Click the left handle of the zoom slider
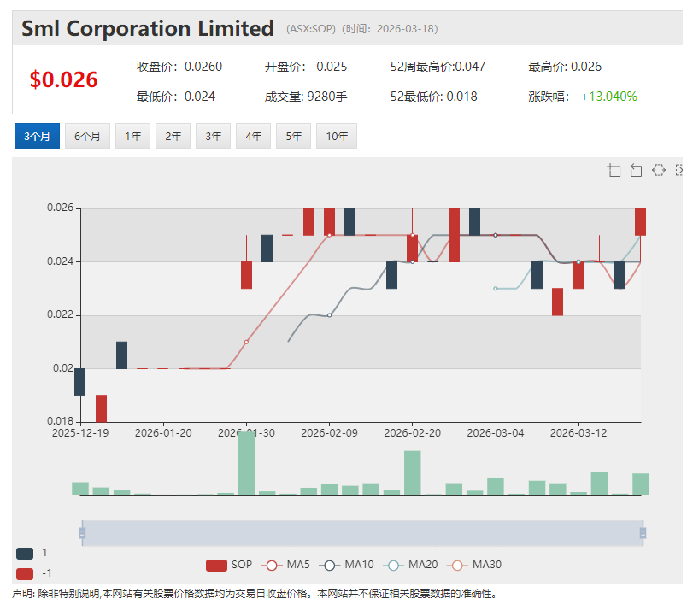693x616 pixels. pyautogui.click(x=82, y=533)
